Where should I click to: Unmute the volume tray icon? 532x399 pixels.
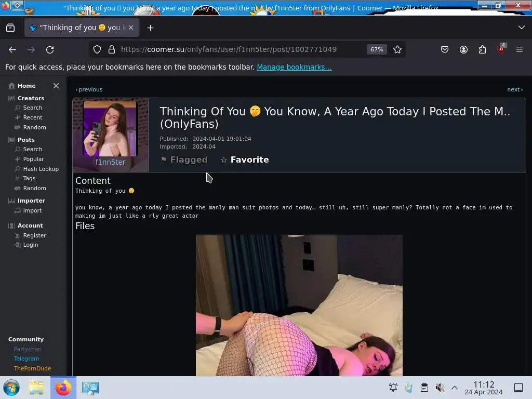click(440, 388)
